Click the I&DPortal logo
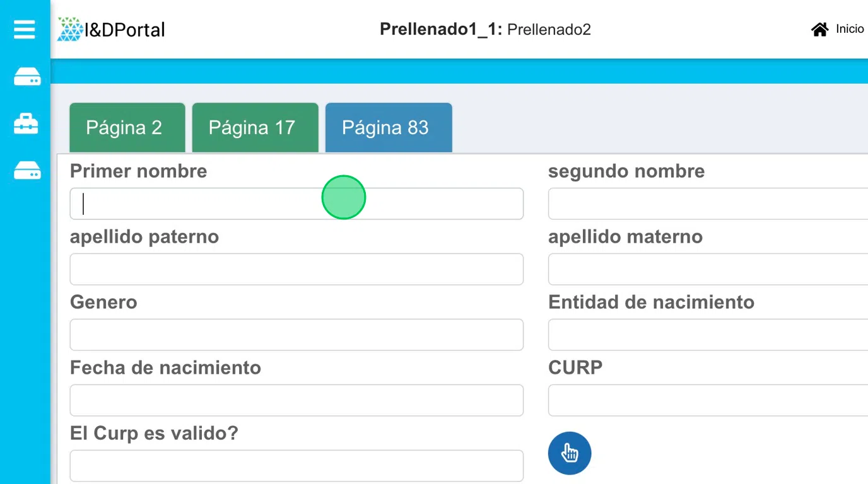The image size is (868, 484). click(x=112, y=29)
